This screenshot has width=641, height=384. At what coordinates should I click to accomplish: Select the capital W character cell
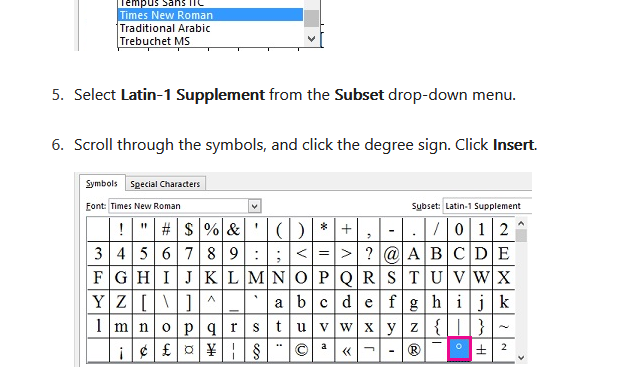481,278
